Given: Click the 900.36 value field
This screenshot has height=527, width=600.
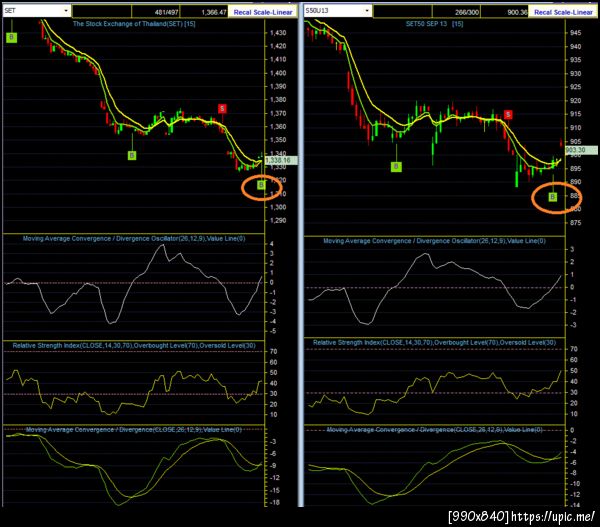Looking at the screenshot, I should coord(504,12).
